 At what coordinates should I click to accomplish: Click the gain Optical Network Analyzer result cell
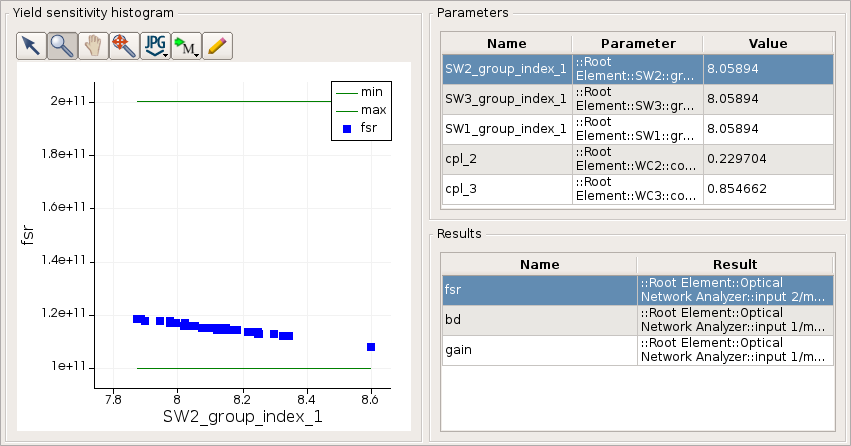coord(735,350)
